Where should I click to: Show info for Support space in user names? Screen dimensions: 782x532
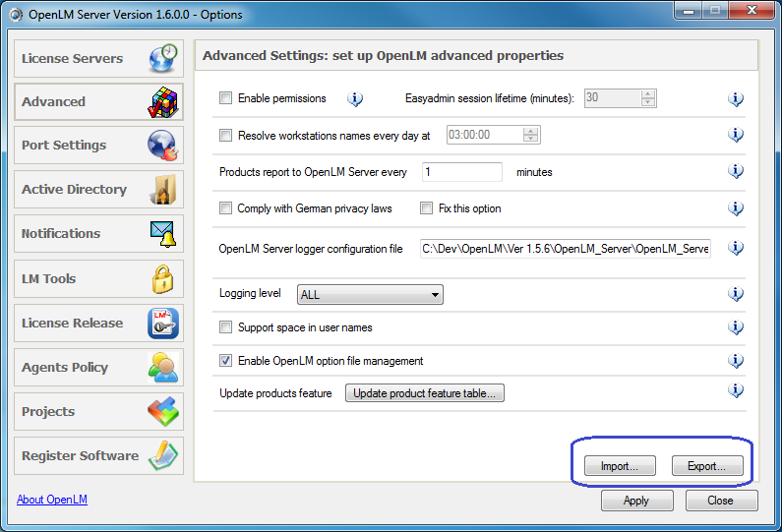[736, 327]
